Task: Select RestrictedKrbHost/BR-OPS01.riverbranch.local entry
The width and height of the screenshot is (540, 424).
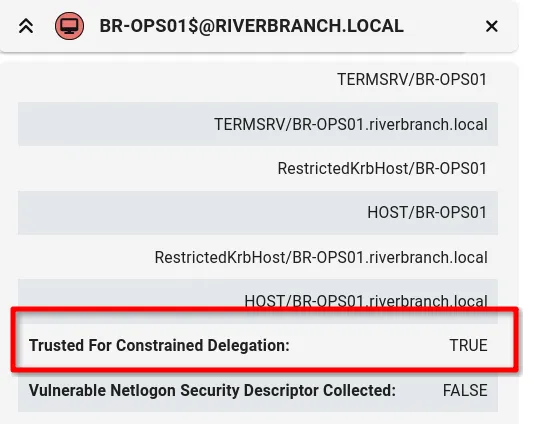Action: point(321,257)
